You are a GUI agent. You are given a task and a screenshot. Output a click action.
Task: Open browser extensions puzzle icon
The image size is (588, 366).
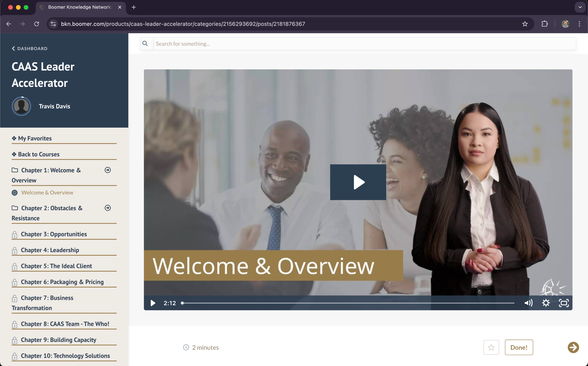544,24
